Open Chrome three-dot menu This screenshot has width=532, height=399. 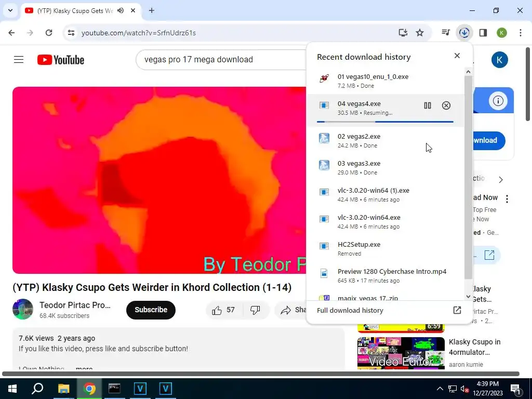coord(521,33)
